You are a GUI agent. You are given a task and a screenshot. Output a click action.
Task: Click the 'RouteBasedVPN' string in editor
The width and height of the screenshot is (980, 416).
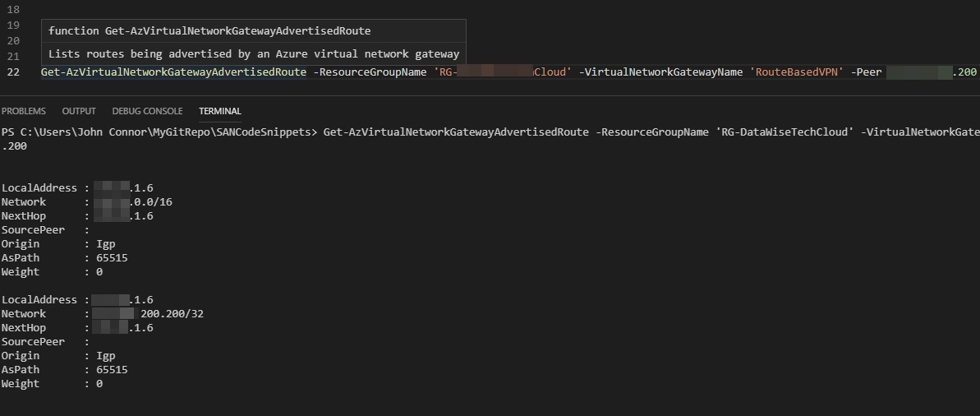(795, 72)
